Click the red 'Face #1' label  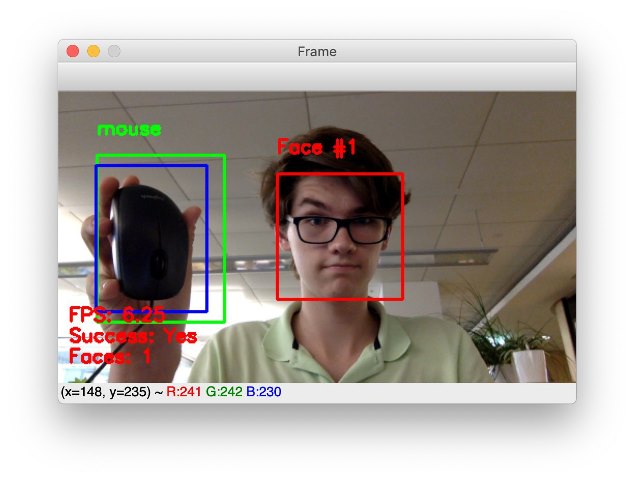pyautogui.click(x=316, y=147)
